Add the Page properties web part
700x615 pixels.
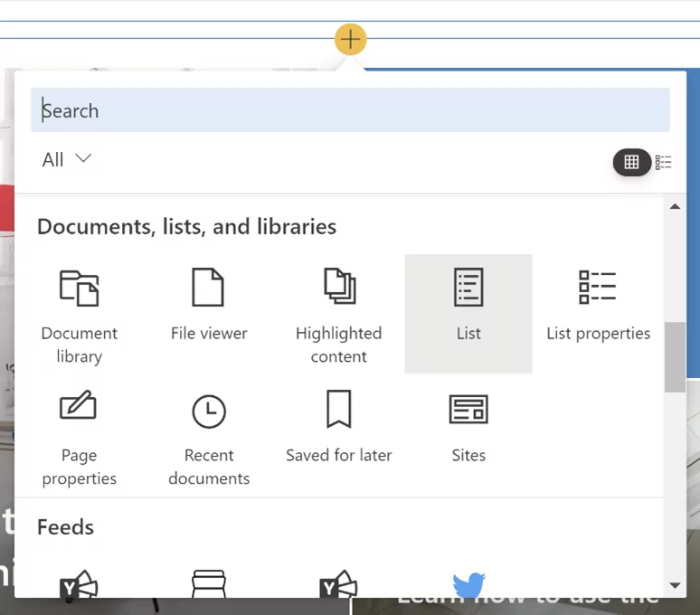pos(79,436)
